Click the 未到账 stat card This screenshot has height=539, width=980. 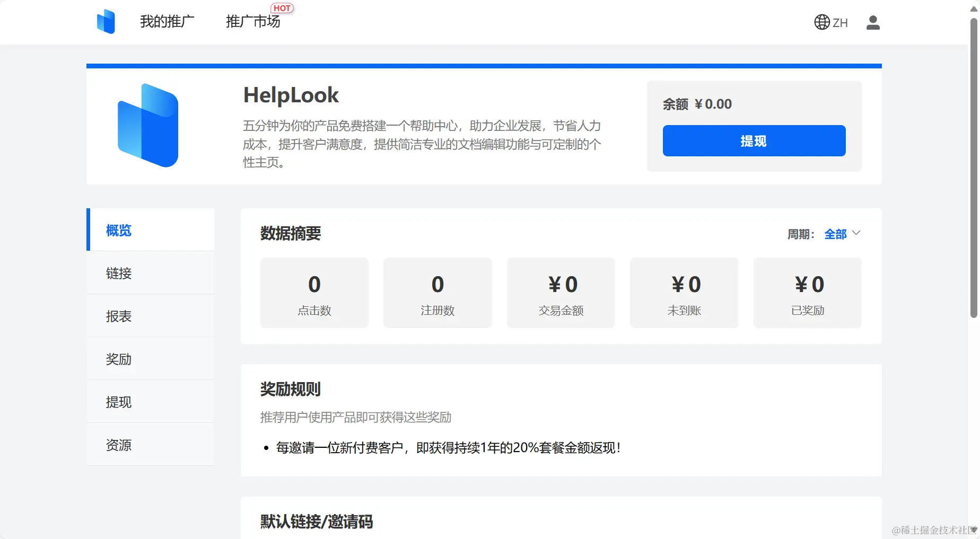coord(684,293)
